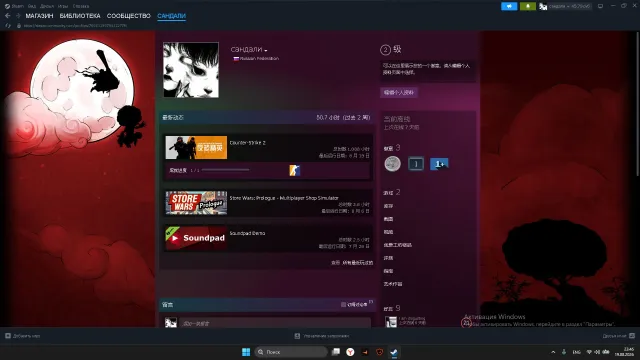This screenshot has width=640, height=360.
Task: Open the МАГАЗИН tab
Action: point(39,16)
